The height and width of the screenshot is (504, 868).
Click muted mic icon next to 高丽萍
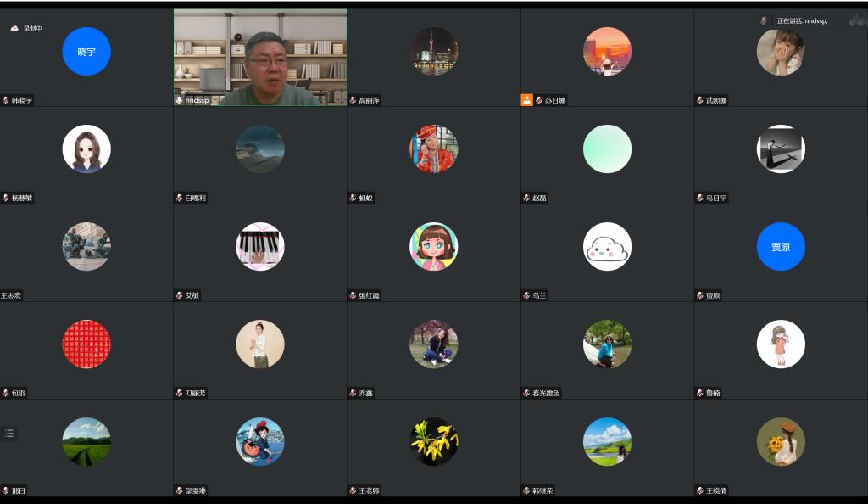(353, 100)
